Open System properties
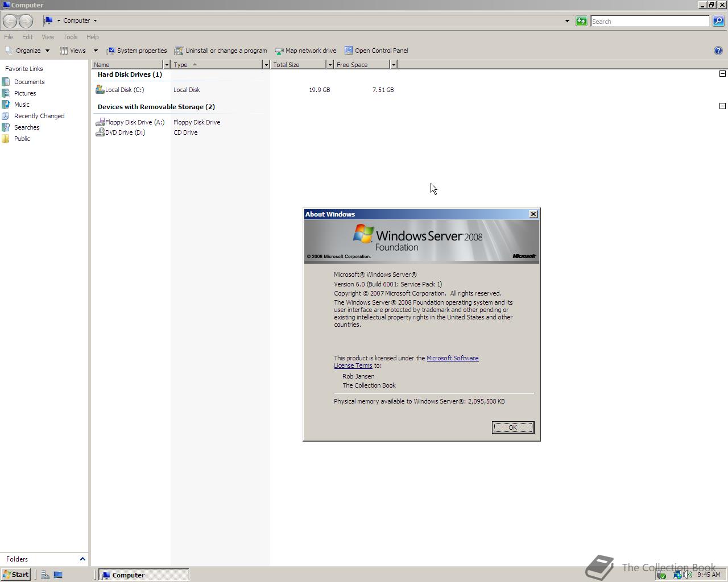728x582 pixels. (x=137, y=51)
